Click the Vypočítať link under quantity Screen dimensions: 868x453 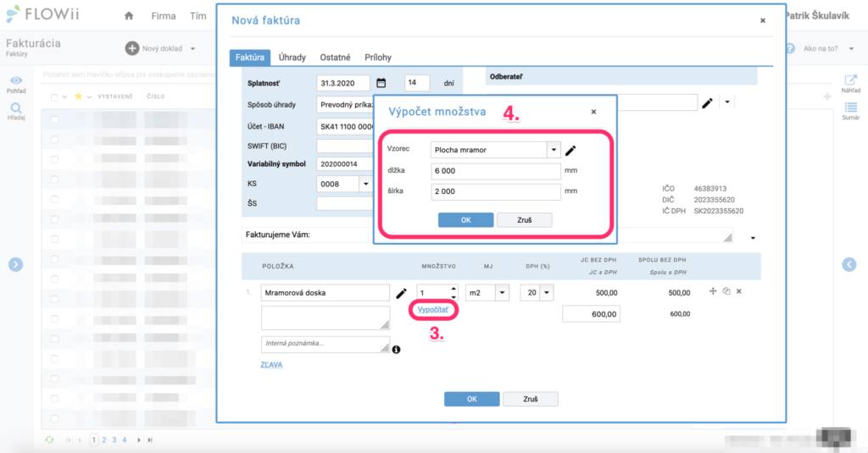click(x=433, y=310)
